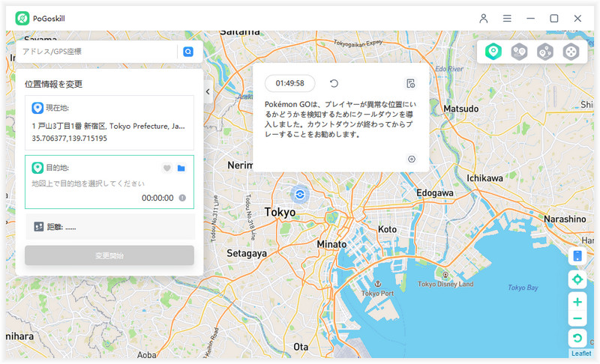Click the cooldown timer 01:49:58
The image size is (600, 364).
click(x=290, y=83)
